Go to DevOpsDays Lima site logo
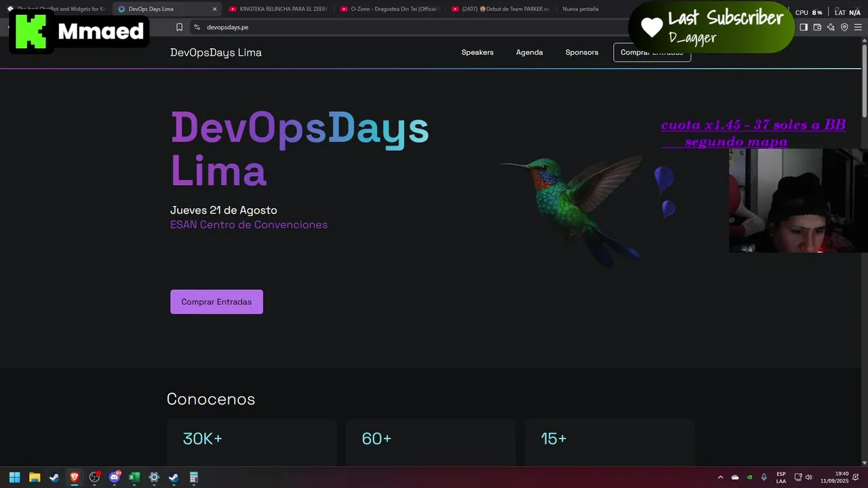868x488 pixels. (216, 52)
